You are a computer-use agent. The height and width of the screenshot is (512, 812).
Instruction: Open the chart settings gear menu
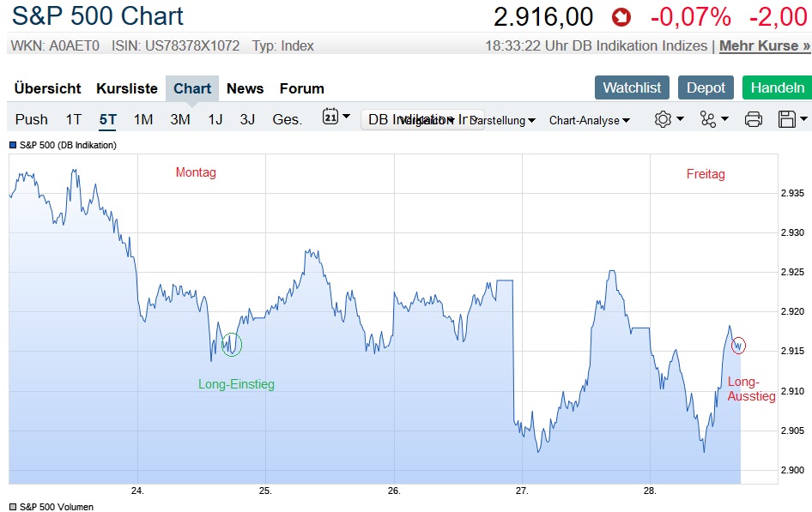point(668,119)
